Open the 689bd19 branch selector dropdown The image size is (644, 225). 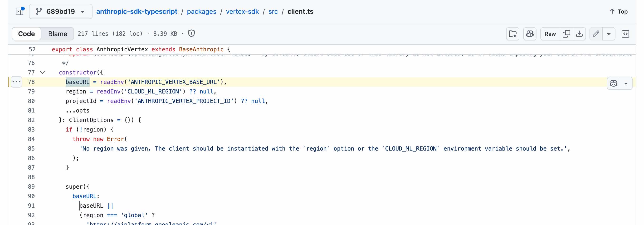(x=60, y=11)
